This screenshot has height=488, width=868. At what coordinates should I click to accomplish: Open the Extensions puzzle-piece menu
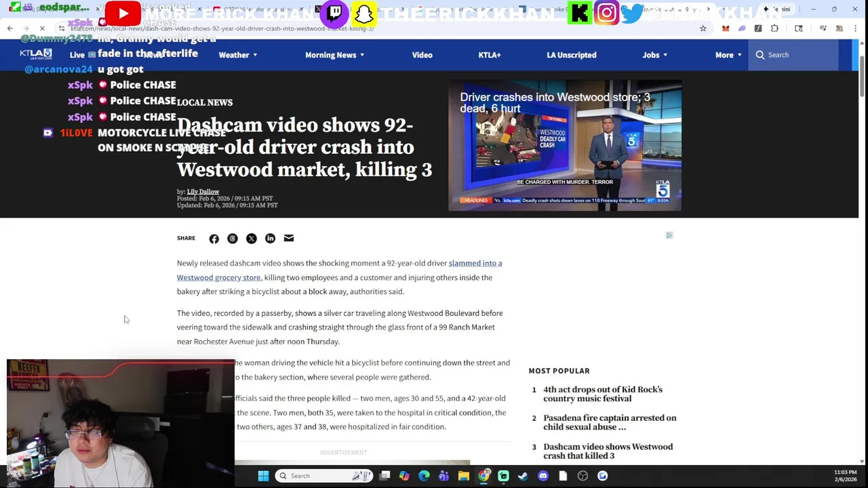pos(774,28)
